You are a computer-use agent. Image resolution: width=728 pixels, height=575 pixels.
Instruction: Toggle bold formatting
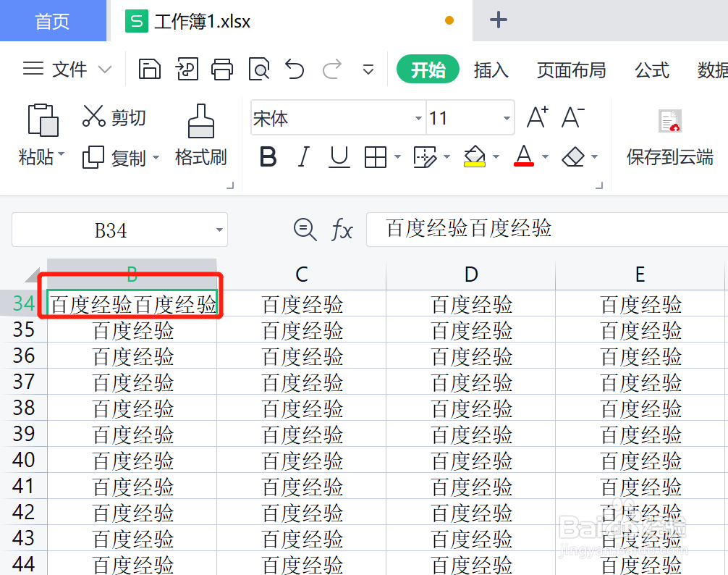267,157
